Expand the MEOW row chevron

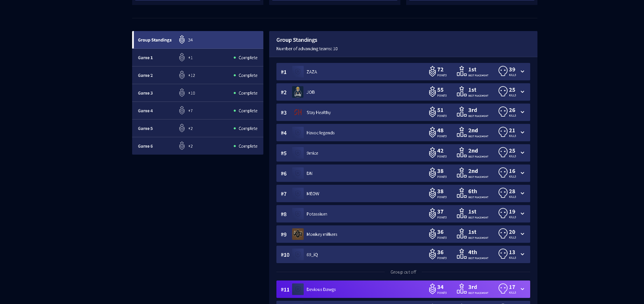522,194
